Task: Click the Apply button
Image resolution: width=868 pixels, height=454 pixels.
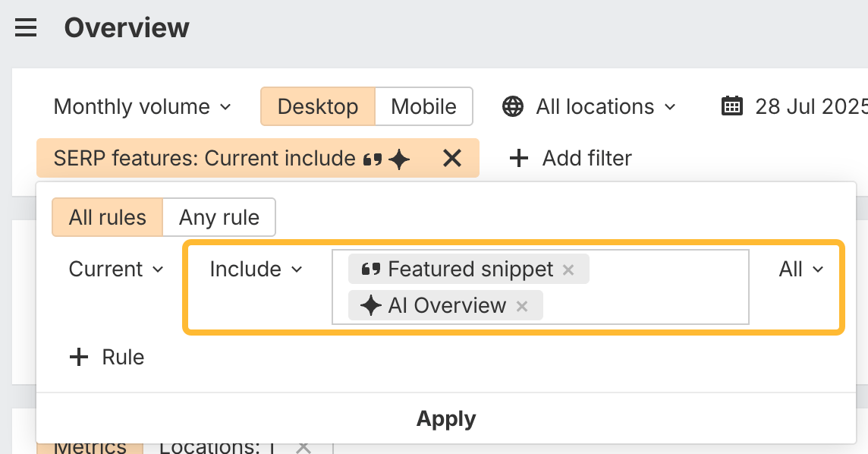Action: [446, 418]
